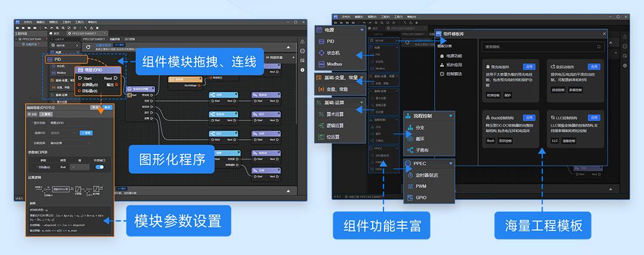Viewport: 644px width, 255px height.
Task: Click 应用 on LLC控制结构 card
Action: 594,118
